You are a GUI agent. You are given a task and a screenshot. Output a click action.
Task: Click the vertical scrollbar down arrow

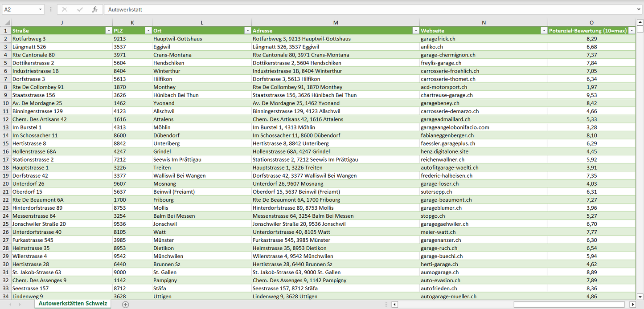pyautogui.click(x=640, y=296)
